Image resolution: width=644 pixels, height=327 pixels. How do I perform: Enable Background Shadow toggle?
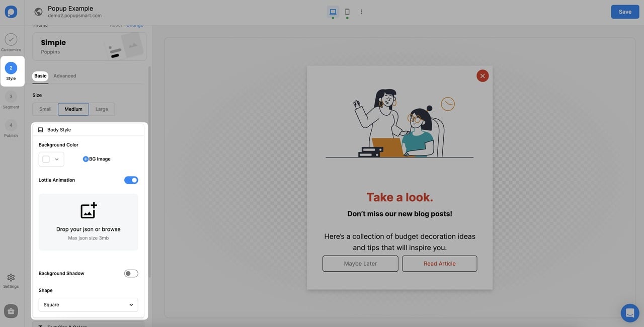click(x=131, y=274)
